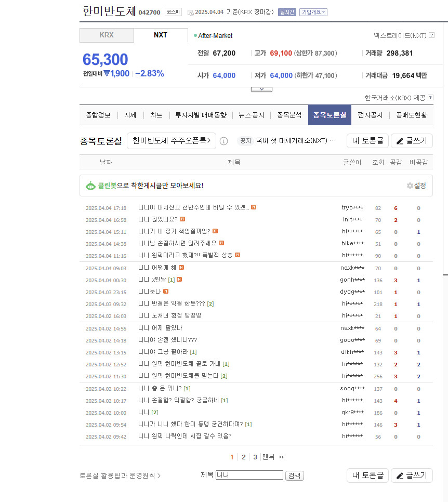Open help icon next to 넥스트레이드(NXT)
Screen dimensions: 448x502
[432, 35]
